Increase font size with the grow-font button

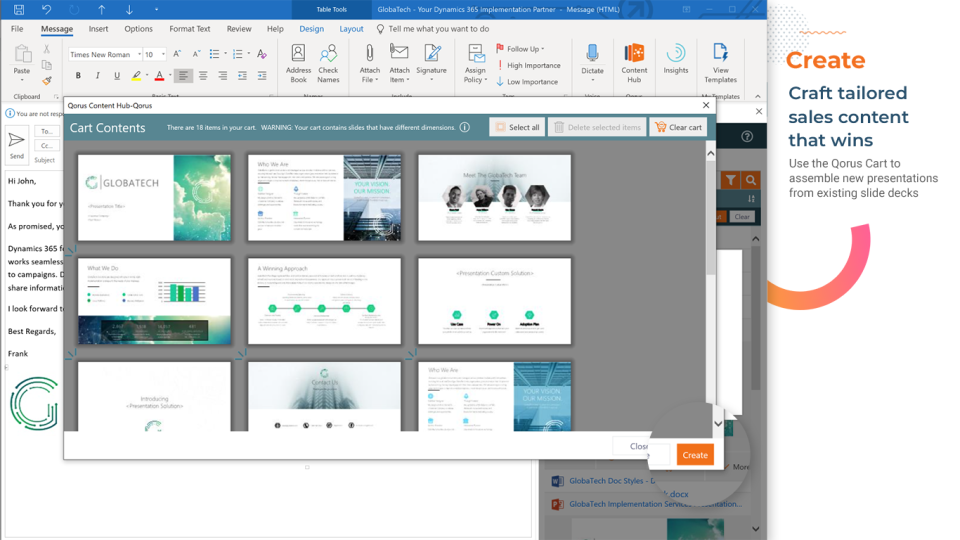(177, 54)
